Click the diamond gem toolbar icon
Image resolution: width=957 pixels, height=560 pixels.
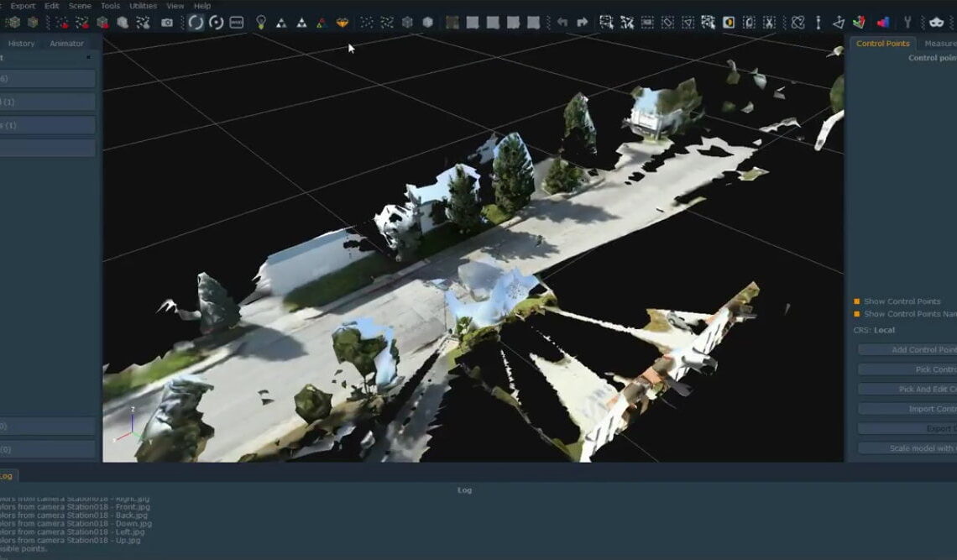click(343, 24)
